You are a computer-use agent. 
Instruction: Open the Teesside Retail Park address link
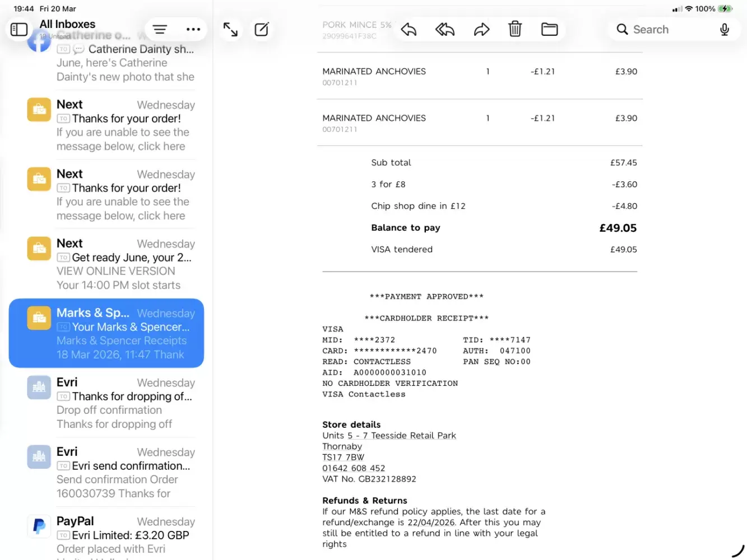[x=389, y=436]
